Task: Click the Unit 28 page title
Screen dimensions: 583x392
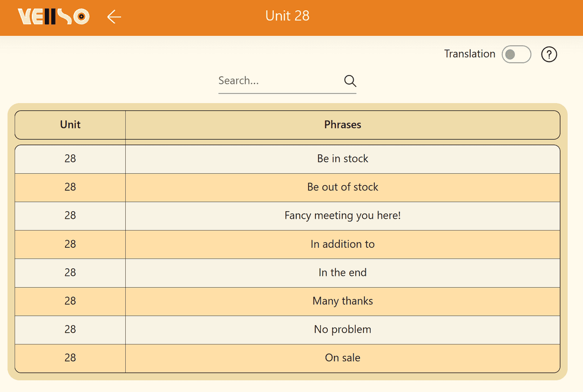Action: click(287, 16)
